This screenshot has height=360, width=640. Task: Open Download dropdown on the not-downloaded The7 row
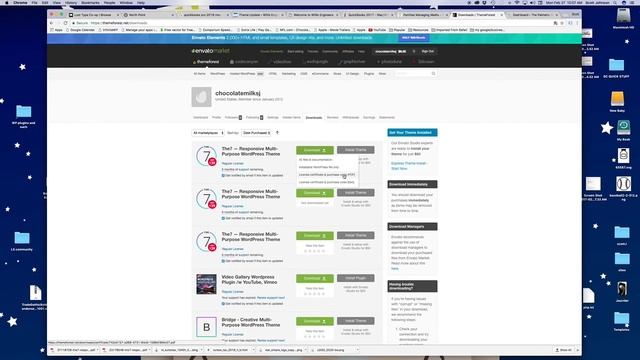point(315,193)
